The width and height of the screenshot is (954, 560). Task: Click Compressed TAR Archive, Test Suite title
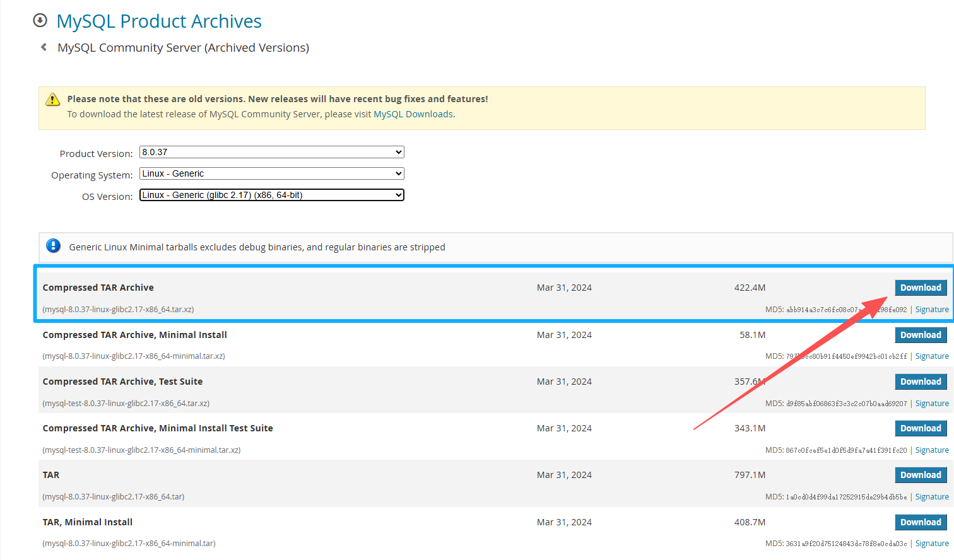(123, 382)
